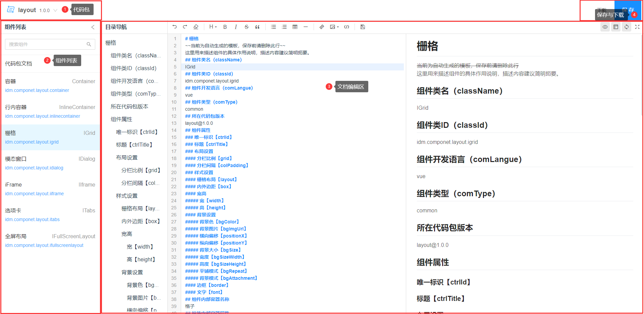Undo the last edit in toolbar
Viewport: 644px width, 314px height.
pos(174,27)
